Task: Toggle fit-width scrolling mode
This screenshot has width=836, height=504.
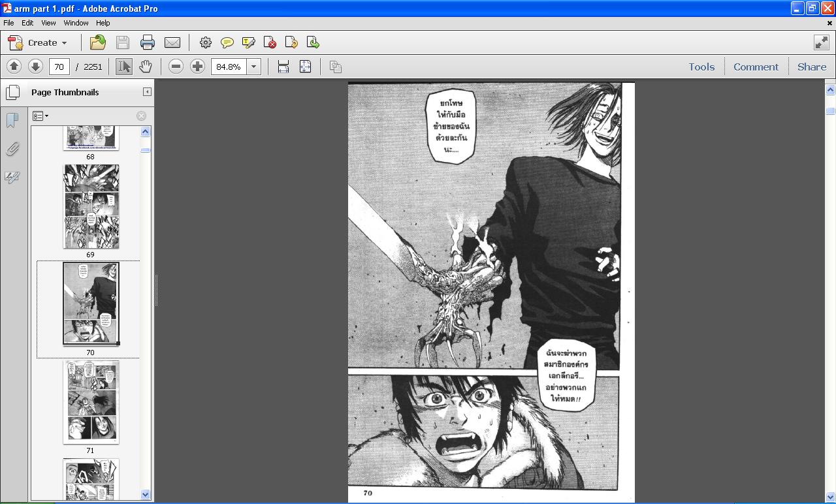Action: click(283, 67)
